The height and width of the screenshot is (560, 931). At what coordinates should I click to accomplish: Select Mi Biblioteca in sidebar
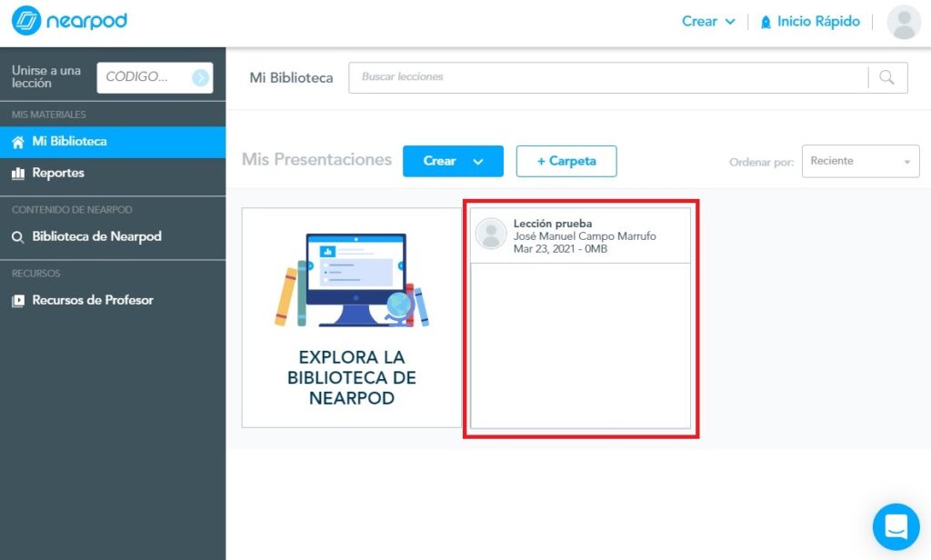tap(69, 142)
